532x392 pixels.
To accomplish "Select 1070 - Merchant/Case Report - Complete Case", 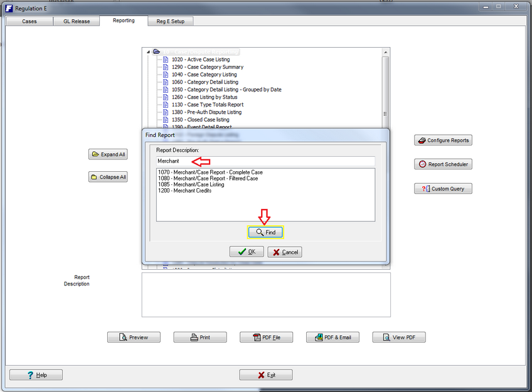I will 210,172.
